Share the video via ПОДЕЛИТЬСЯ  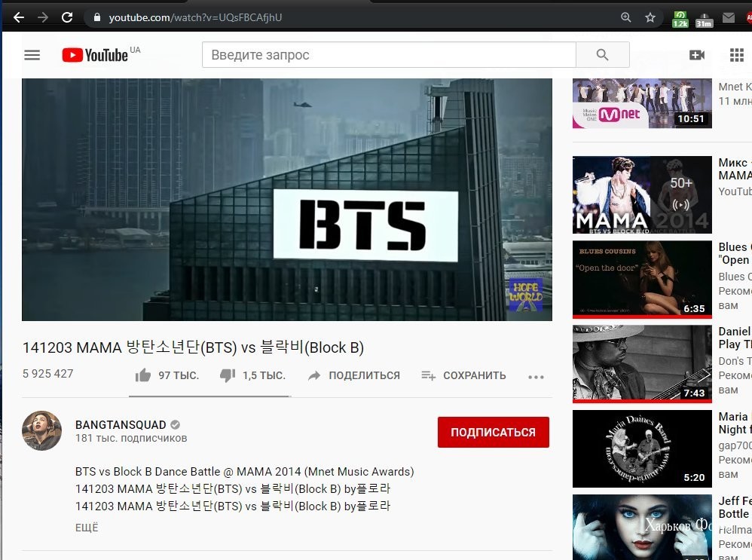pos(354,375)
